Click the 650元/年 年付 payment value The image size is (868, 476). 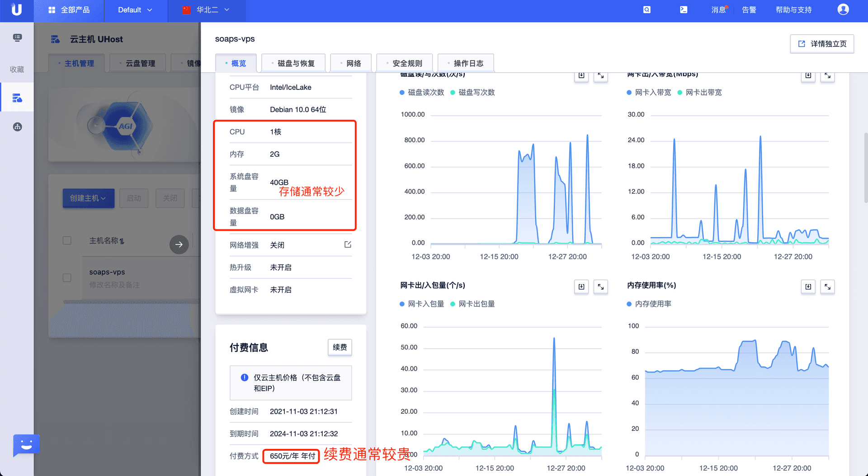coord(292,456)
